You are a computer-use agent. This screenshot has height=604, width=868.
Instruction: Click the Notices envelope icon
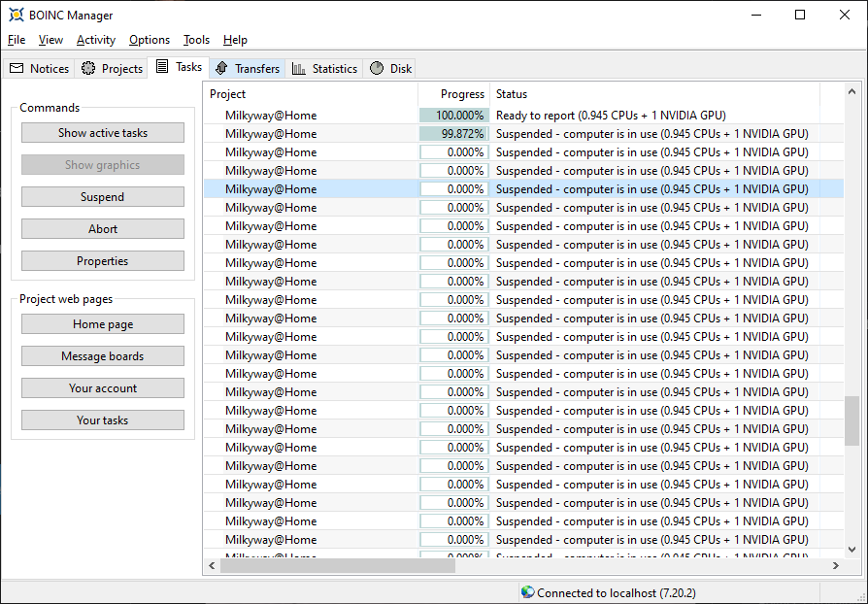tap(17, 68)
